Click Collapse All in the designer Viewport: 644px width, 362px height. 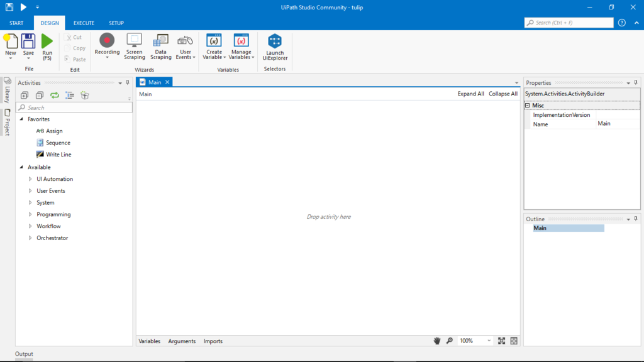coord(503,94)
